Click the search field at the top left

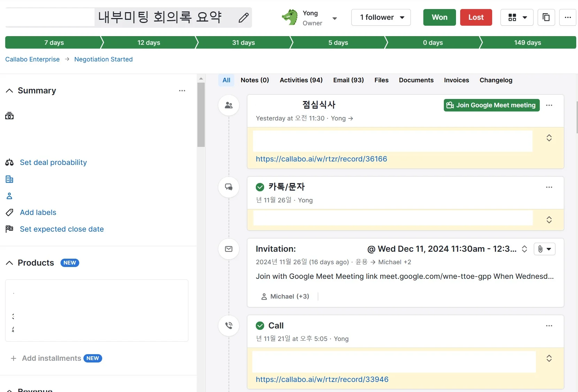(x=49, y=17)
